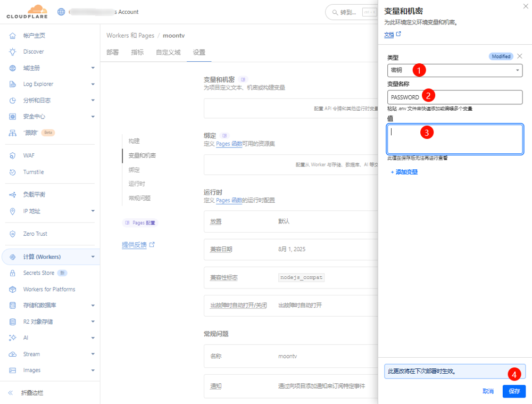Click the Stream cloud icon
Image resolution: width=532 pixels, height=404 pixels.
click(x=12, y=354)
